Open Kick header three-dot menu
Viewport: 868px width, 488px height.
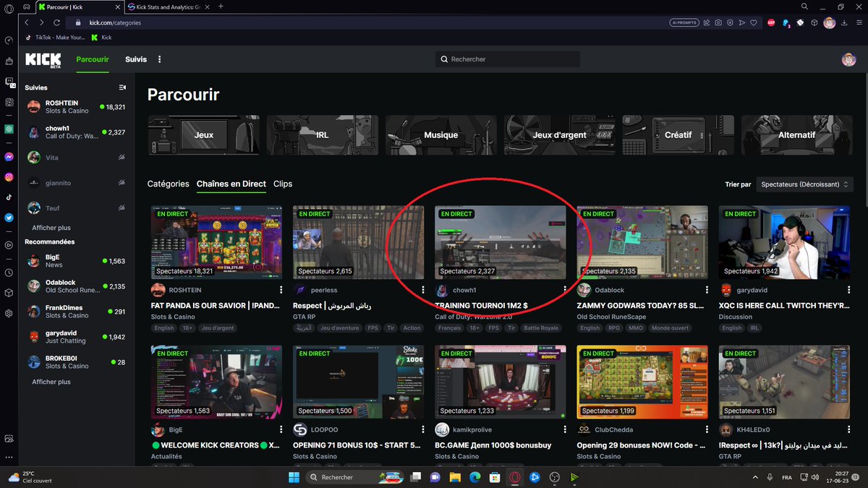[160, 59]
